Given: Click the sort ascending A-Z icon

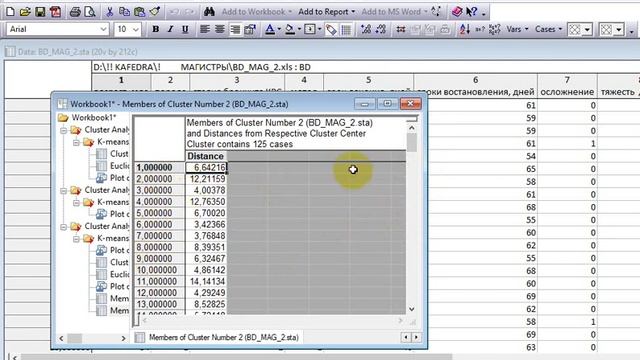Looking at the screenshot, I should click(x=464, y=29).
